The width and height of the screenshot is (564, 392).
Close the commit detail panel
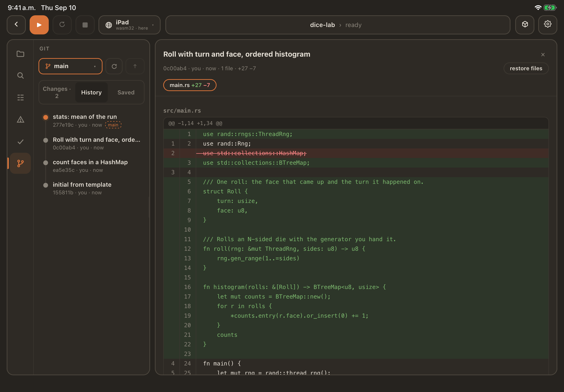point(543,54)
